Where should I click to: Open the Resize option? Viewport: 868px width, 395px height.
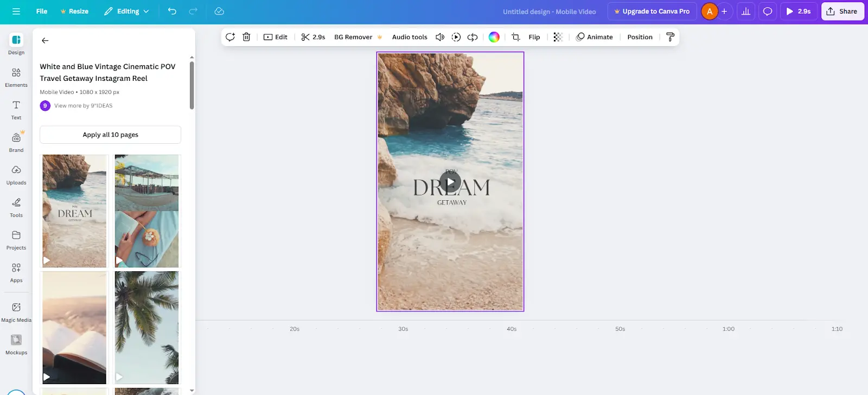click(x=74, y=11)
